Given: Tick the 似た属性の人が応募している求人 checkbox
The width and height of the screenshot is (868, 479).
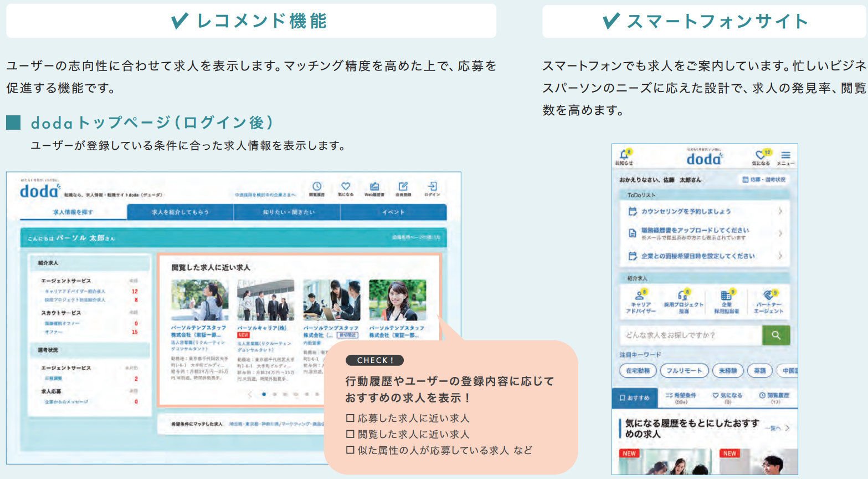Looking at the screenshot, I should click(350, 450).
